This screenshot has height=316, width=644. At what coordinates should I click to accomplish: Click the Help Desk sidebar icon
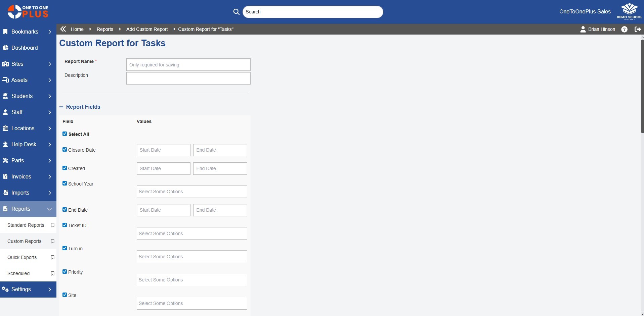click(x=5, y=144)
